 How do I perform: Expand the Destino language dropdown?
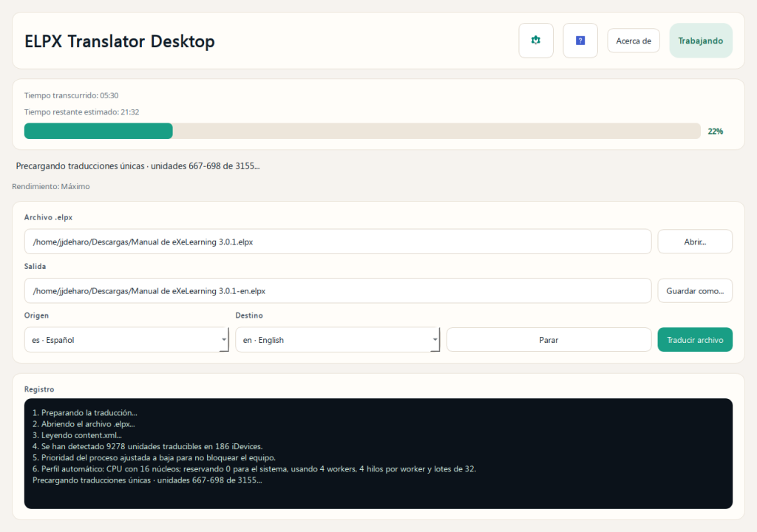pyautogui.click(x=337, y=340)
